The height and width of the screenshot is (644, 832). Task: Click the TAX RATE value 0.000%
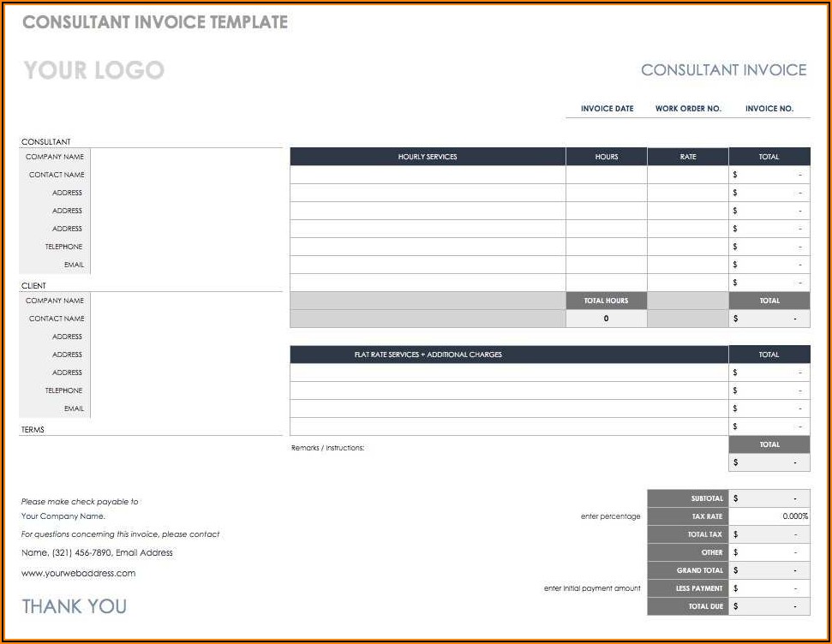[769, 516]
